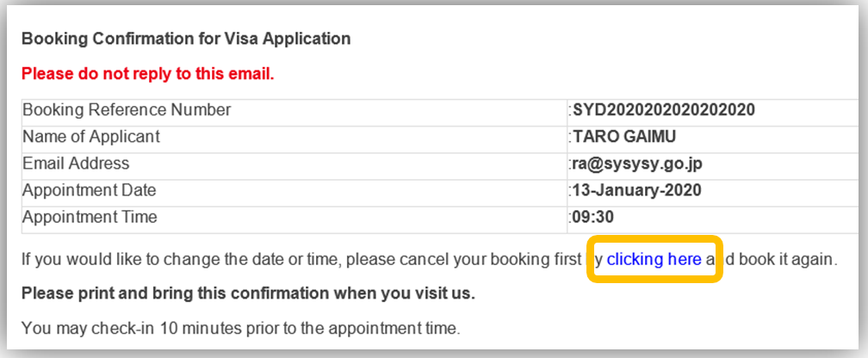868x358 pixels.
Task: Click the Booking Reference Number label cell
Action: pyautogui.click(x=127, y=110)
